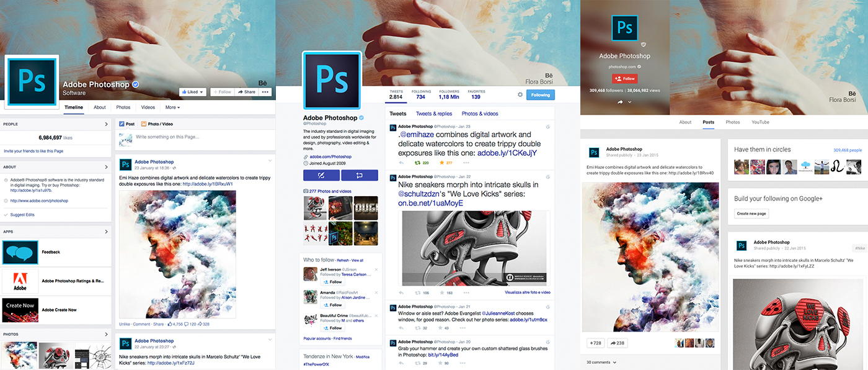This screenshot has width=868, height=370.
Task: Open dropdown arrow on Facebook 22 January post
Action: coord(270,340)
